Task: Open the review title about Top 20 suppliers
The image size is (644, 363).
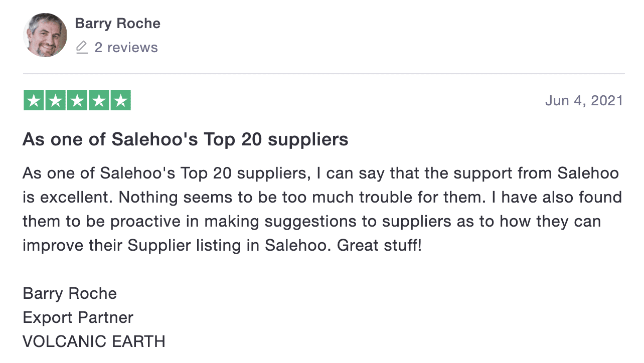Action: pyautogui.click(x=186, y=139)
